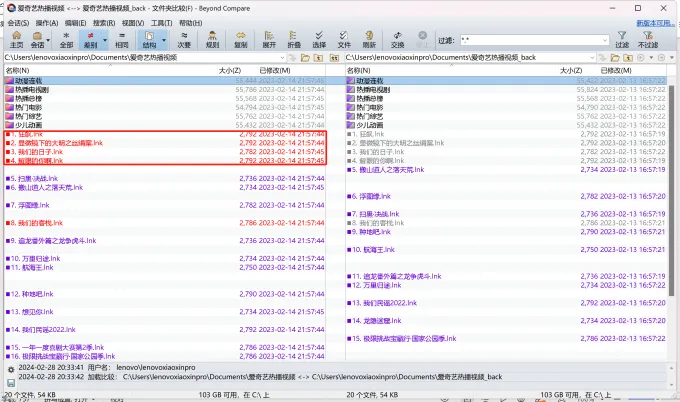
Task: Open the forward-history dropdown arrow on right
Action: pyautogui.click(x=672, y=58)
